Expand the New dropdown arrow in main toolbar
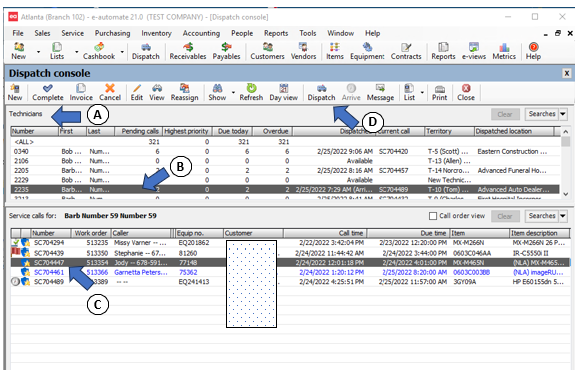 (38, 52)
